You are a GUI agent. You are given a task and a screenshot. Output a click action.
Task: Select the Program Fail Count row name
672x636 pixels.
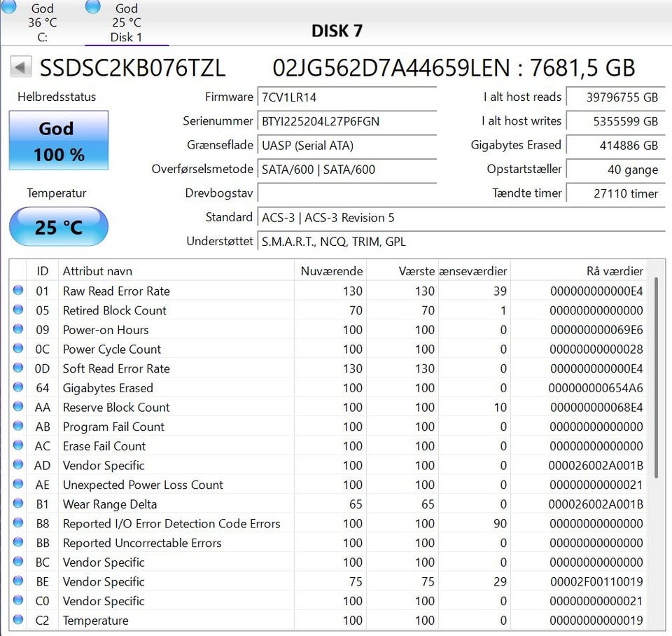113,427
